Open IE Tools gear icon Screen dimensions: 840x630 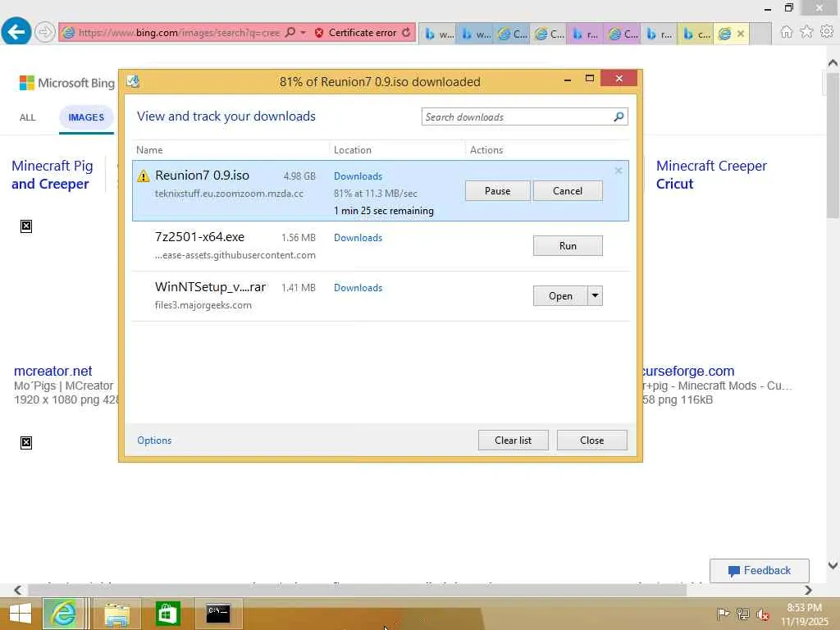point(827,32)
